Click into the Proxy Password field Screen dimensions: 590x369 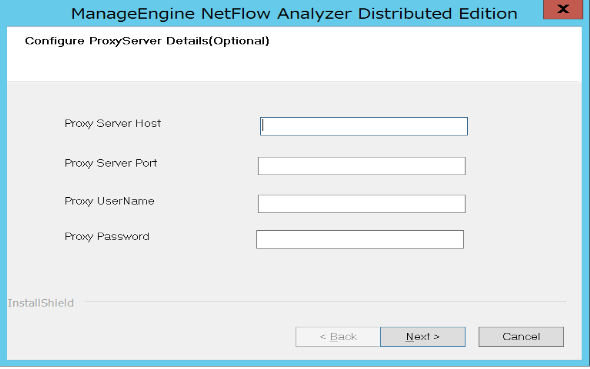[x=360, y=239]
